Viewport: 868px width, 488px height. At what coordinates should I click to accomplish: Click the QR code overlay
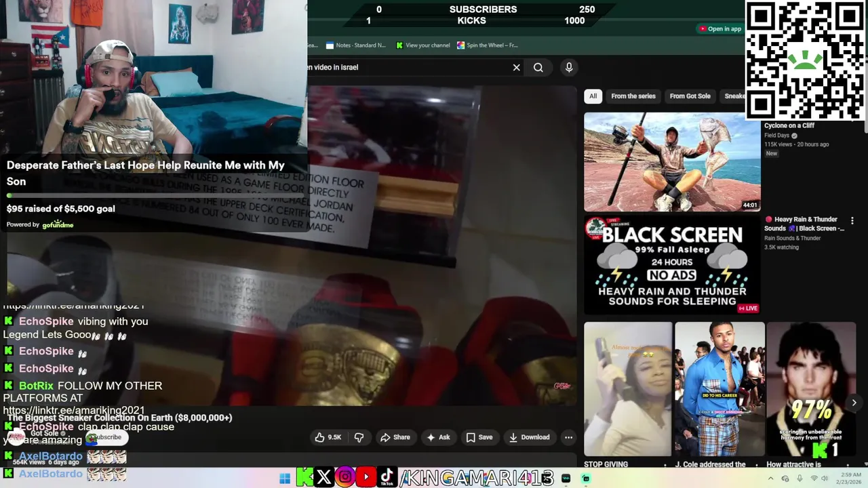[805, 60]
